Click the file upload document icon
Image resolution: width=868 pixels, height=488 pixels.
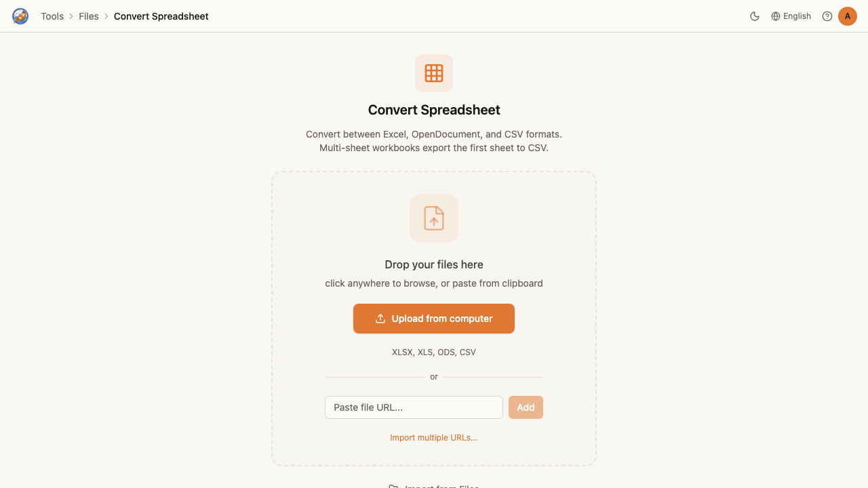tap(434, 218)
